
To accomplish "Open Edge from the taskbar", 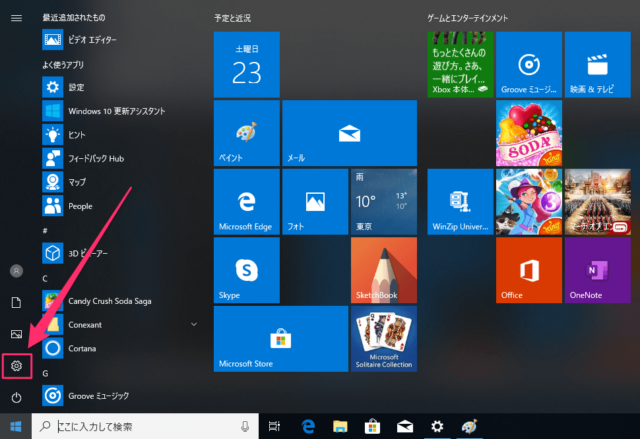I will 308,426.
